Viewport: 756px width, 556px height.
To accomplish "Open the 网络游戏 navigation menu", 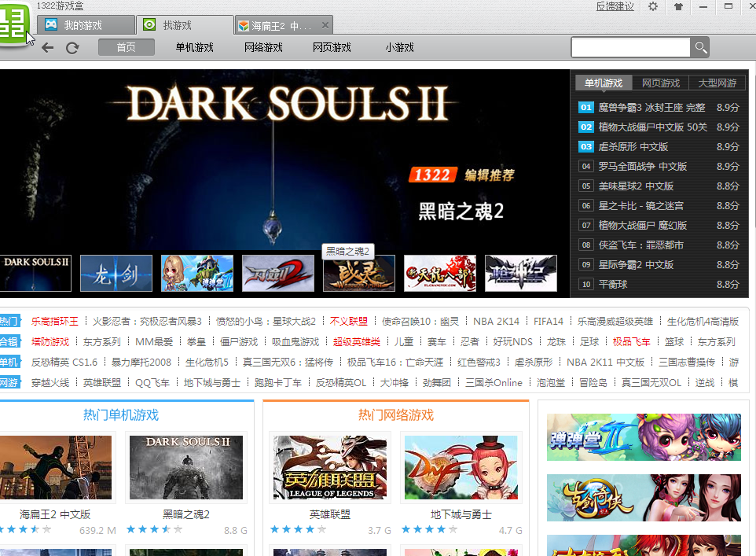I will (263, 47).
